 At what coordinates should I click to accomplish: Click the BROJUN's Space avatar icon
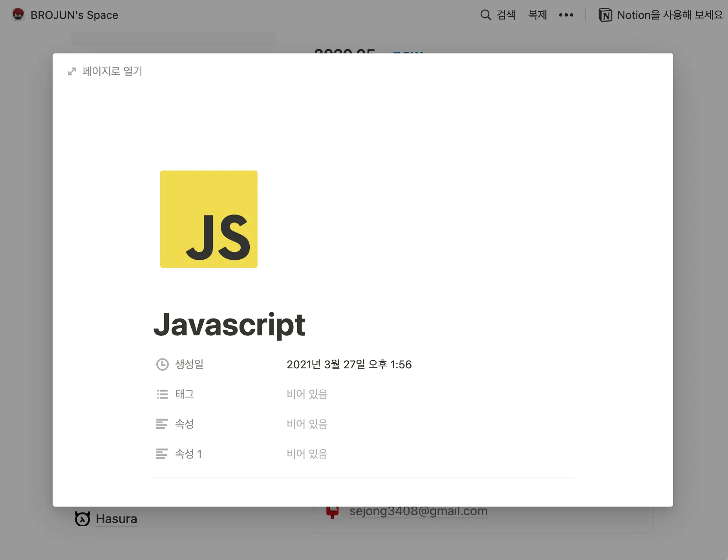coord(18,15)
